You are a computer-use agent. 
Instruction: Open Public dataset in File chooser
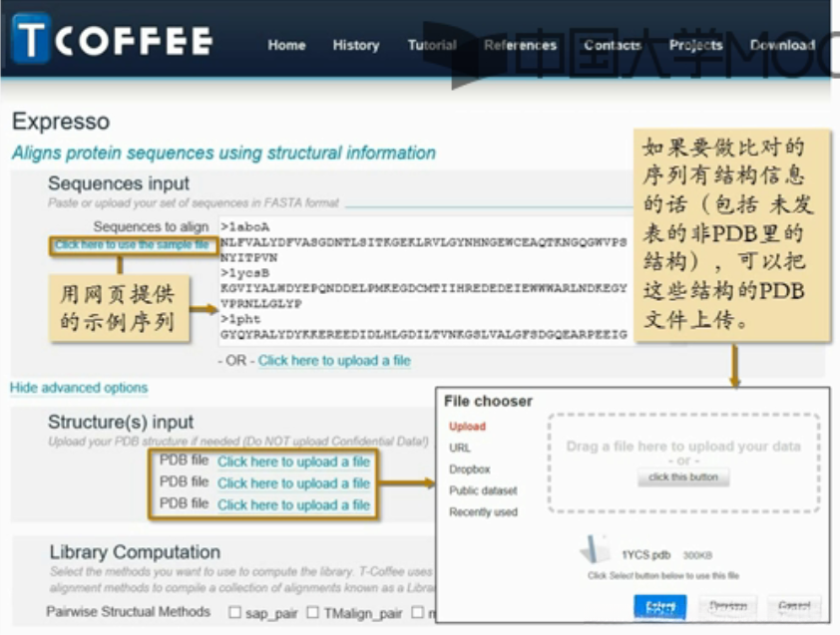483,490
